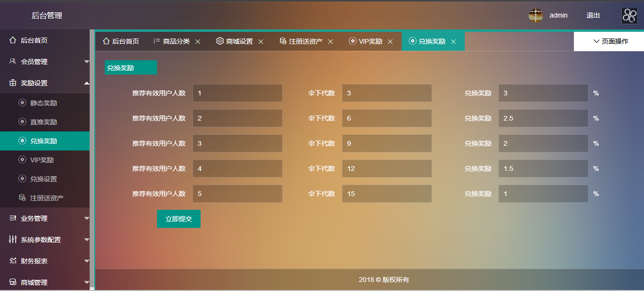
Task: Click the 伞下代数 field containing 12
Action: tap(386, 169)
